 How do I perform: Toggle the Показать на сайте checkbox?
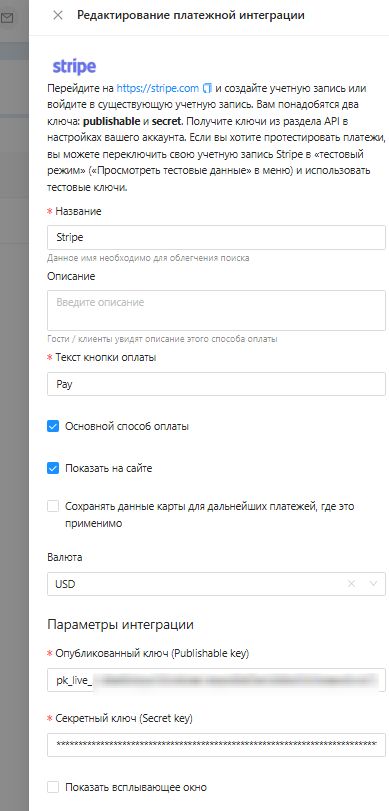pyautogui.click(x=53, y=469)
